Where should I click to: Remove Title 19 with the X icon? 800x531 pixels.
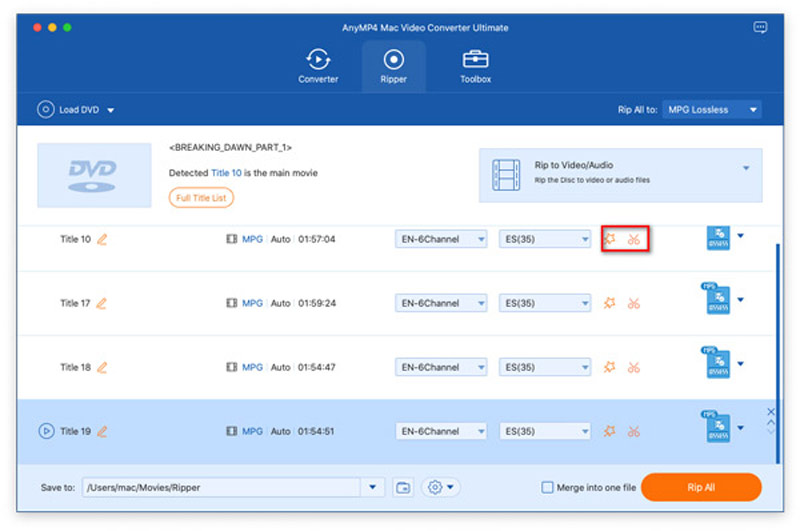tap(770, 412)
